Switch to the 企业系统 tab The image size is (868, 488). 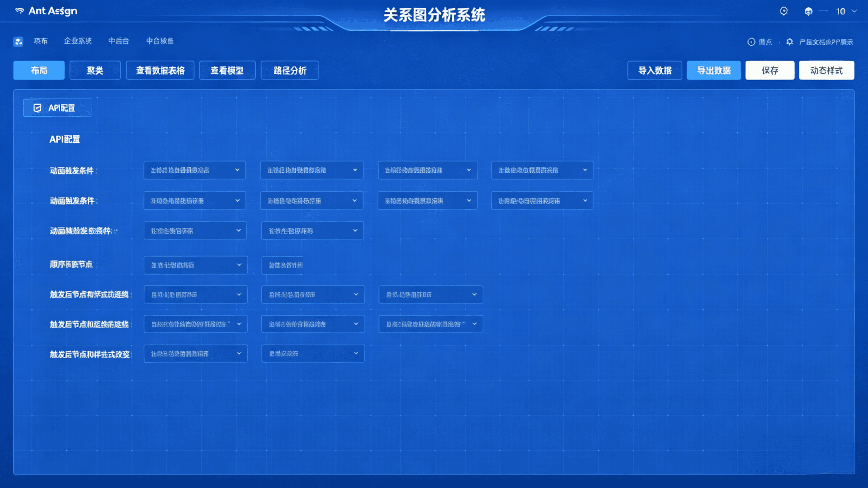click(78, 41)
